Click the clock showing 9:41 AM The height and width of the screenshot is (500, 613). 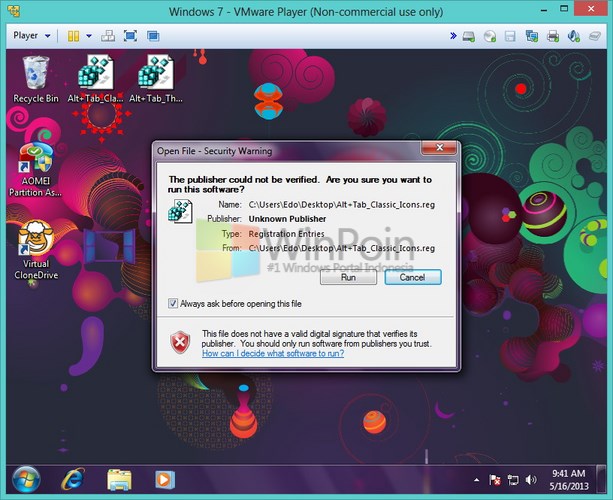click(568, 480)
